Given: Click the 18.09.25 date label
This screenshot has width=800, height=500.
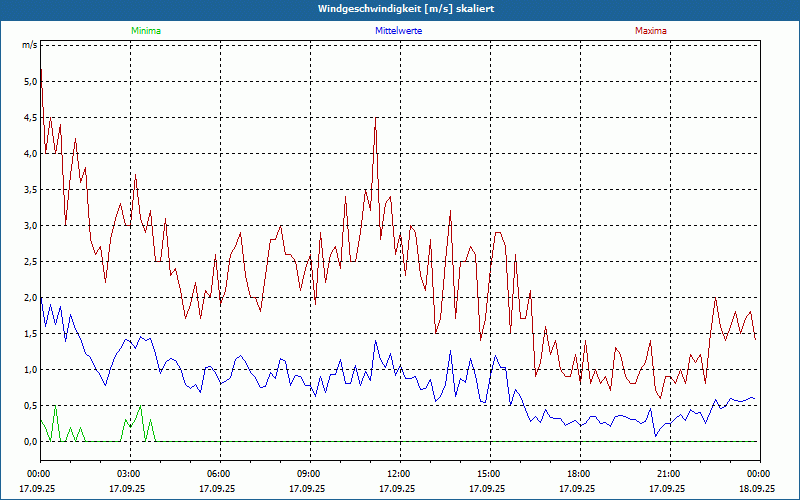Looking at the screenshot, I should click(758, 489).
